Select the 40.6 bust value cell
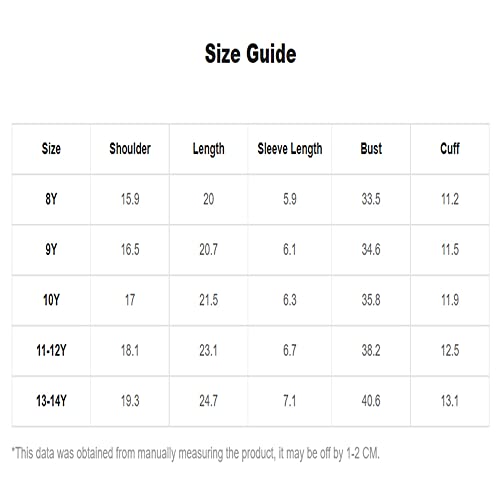 371,401
